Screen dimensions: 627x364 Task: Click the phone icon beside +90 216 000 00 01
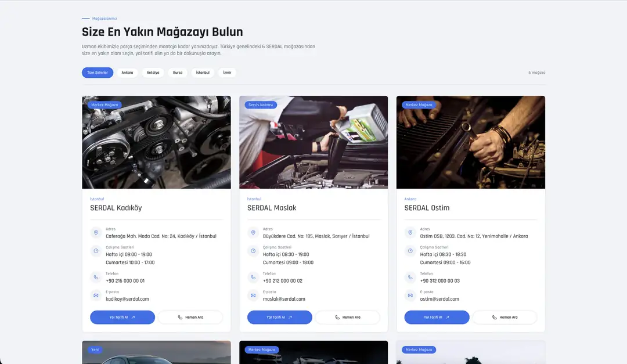pyautogui.click(x=96, y=277)
